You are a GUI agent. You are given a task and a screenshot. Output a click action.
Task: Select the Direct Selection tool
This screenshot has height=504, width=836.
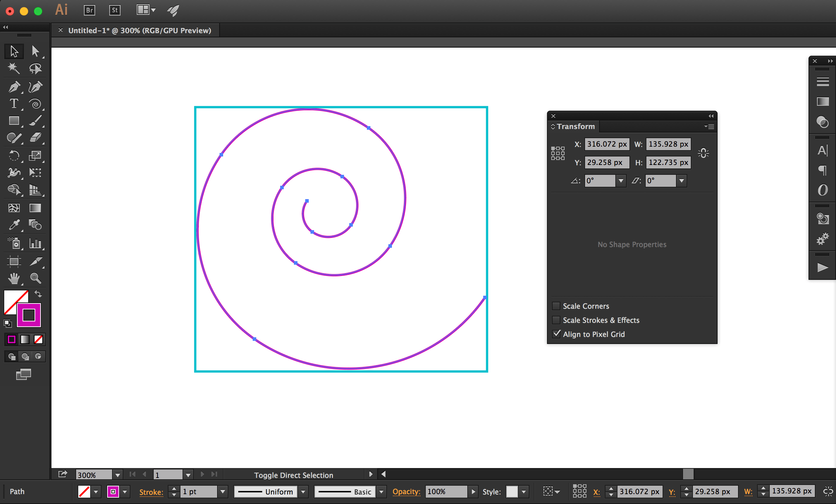(x=35, y=50)
